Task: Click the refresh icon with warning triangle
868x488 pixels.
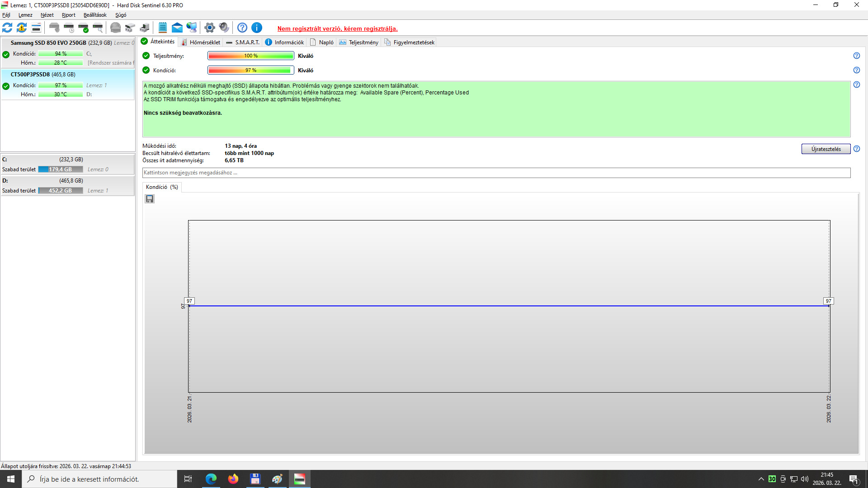Action: 22,28
